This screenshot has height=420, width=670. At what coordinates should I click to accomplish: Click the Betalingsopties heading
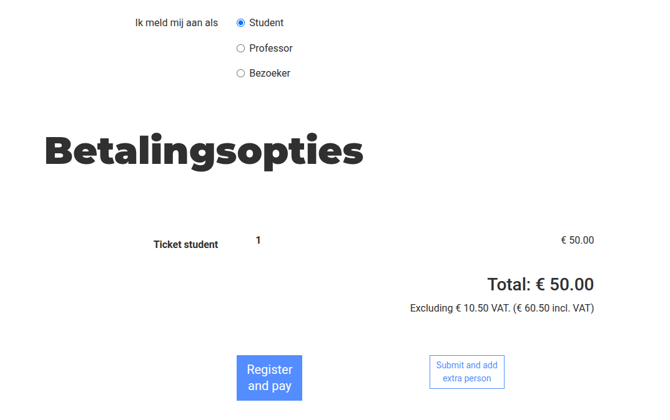[203, 151]
